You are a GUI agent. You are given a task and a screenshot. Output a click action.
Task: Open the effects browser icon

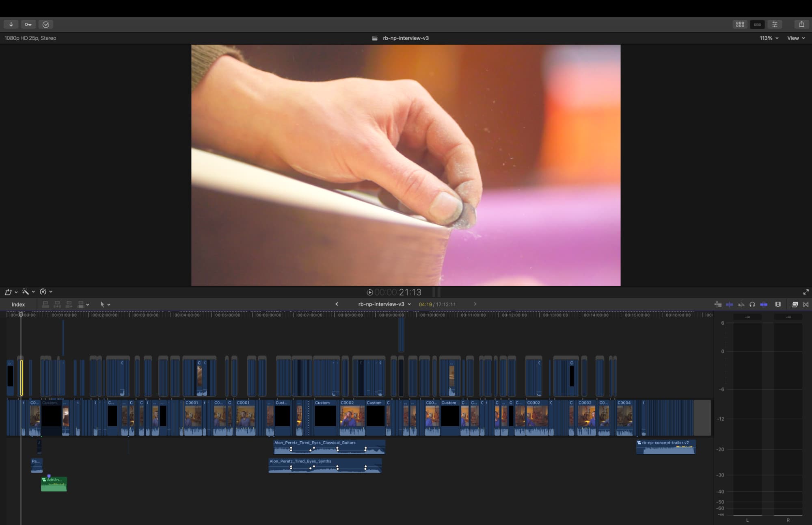click(795, 304)
